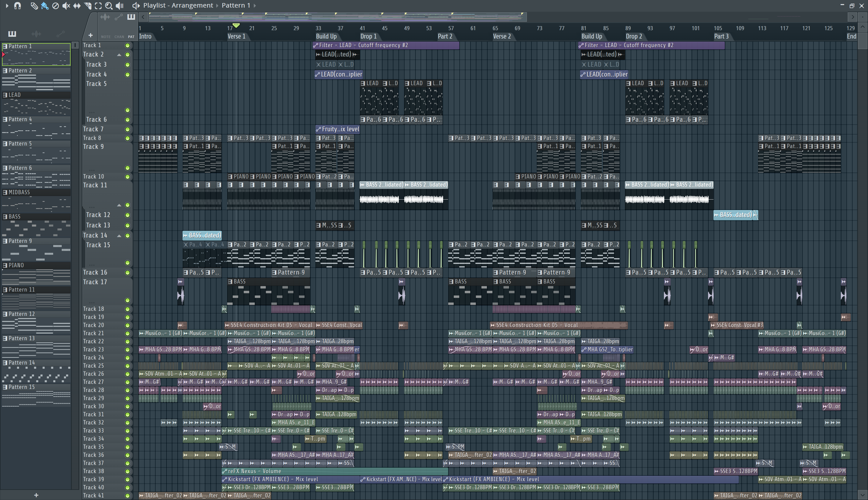
Task: Click automation icon above CHAN tab
Action: [119, 17]
